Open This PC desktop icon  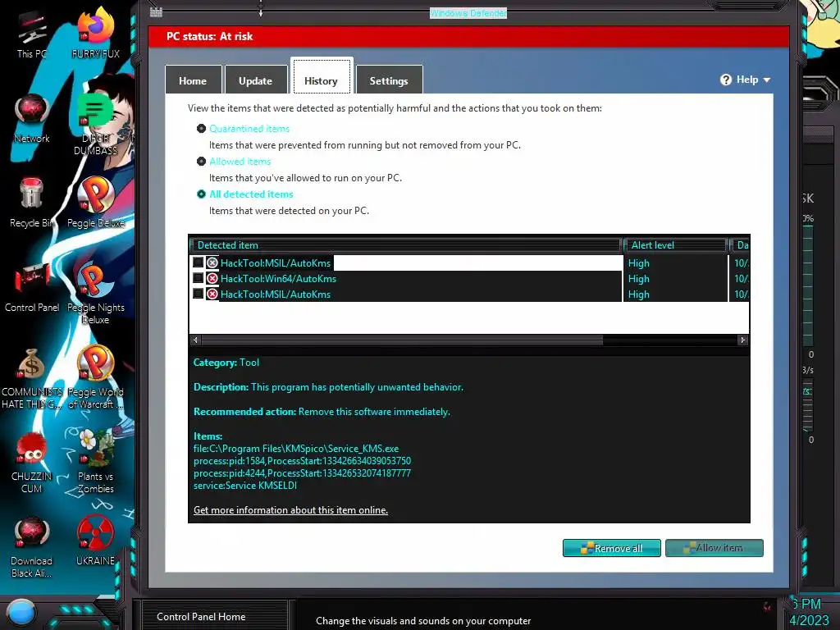(32, 34)
